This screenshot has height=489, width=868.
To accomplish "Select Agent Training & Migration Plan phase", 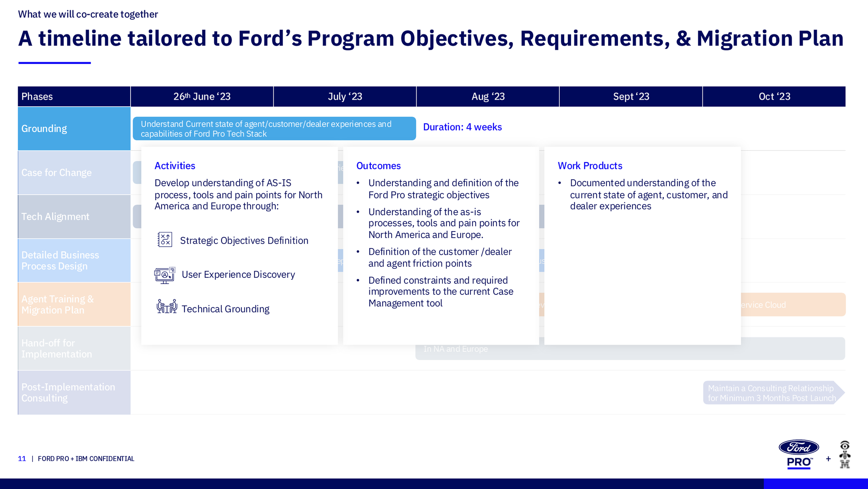I will (x=74, y=304).
